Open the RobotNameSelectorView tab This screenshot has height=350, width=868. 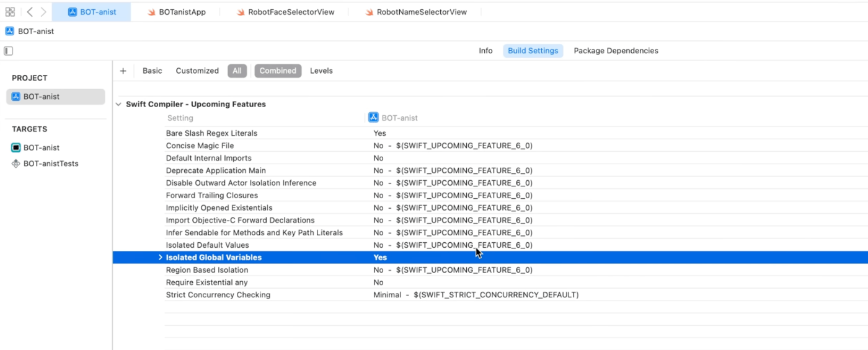coord(416,12)
